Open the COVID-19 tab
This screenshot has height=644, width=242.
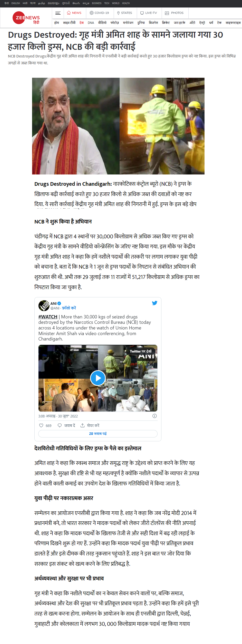coord(99,13)
